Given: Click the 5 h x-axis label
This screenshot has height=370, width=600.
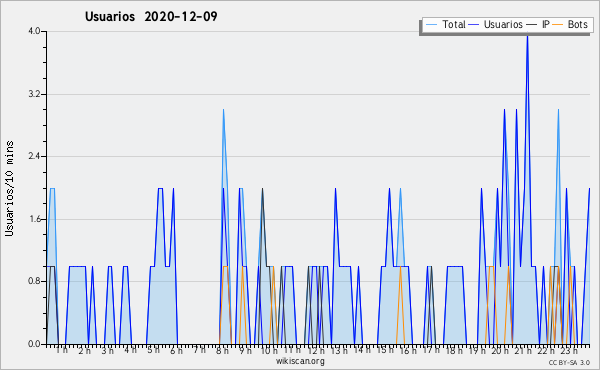Looking at the screenshot, I should coord(153,350).
